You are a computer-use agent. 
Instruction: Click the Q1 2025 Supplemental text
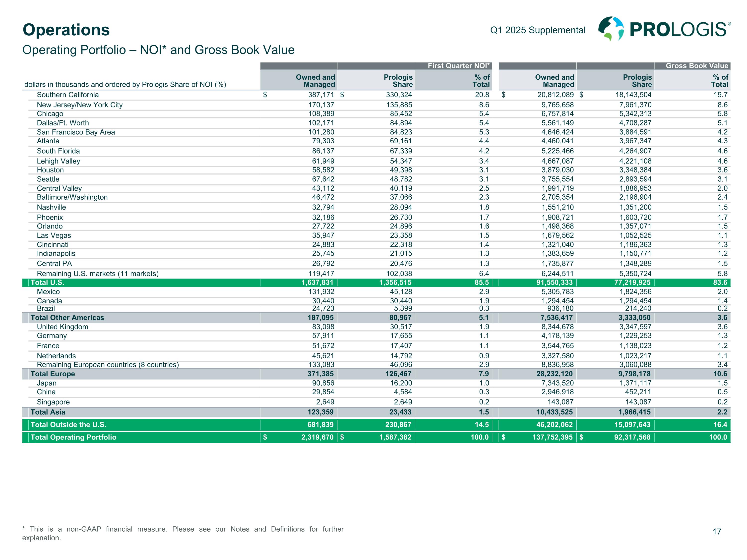click(538, 30)
